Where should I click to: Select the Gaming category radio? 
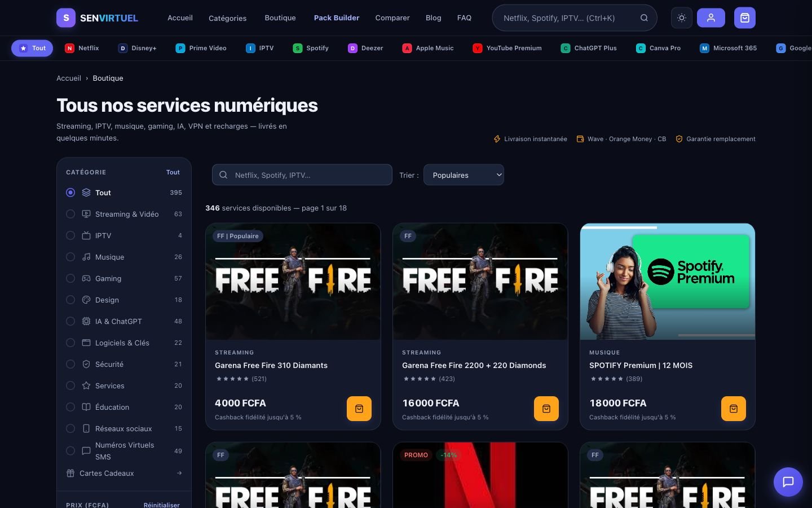(x=70, y=278)
